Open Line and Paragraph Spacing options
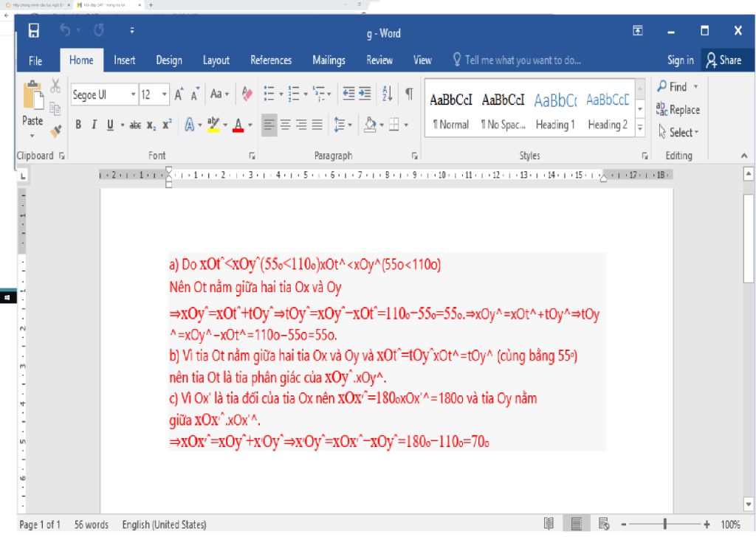The image size is (756, 537). (x=342, y=125)
